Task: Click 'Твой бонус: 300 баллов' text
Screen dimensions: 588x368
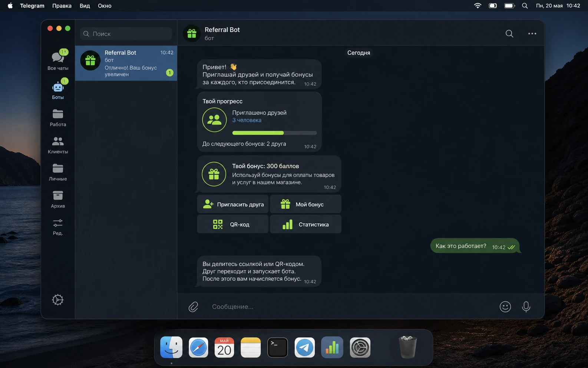Action: [x=265, y=166]
